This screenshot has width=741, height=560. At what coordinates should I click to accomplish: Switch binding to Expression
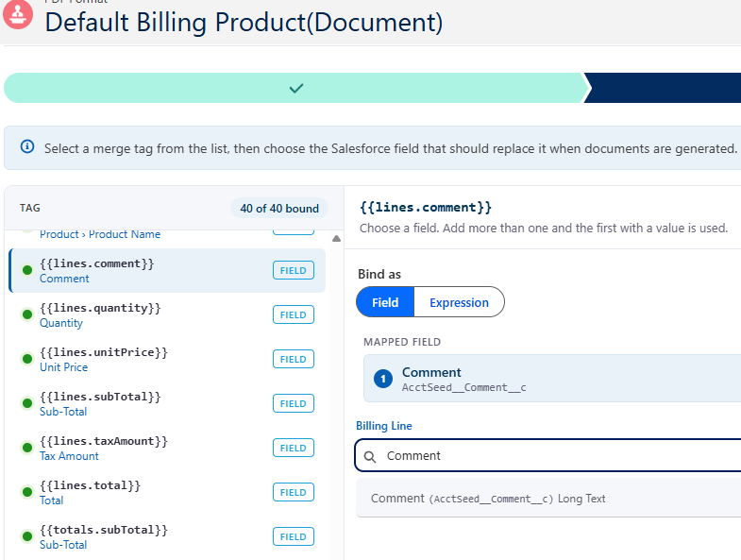coord(459,302)
